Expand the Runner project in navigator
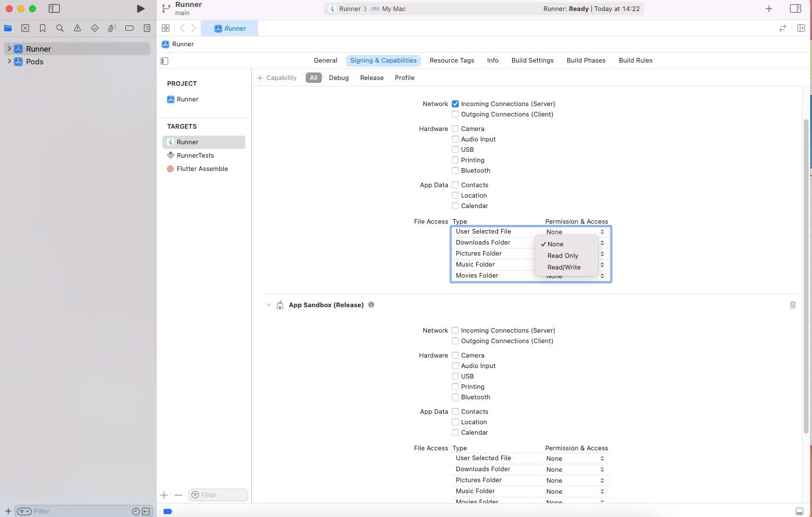This screenshot has height=517, width=812. (9, 49)
